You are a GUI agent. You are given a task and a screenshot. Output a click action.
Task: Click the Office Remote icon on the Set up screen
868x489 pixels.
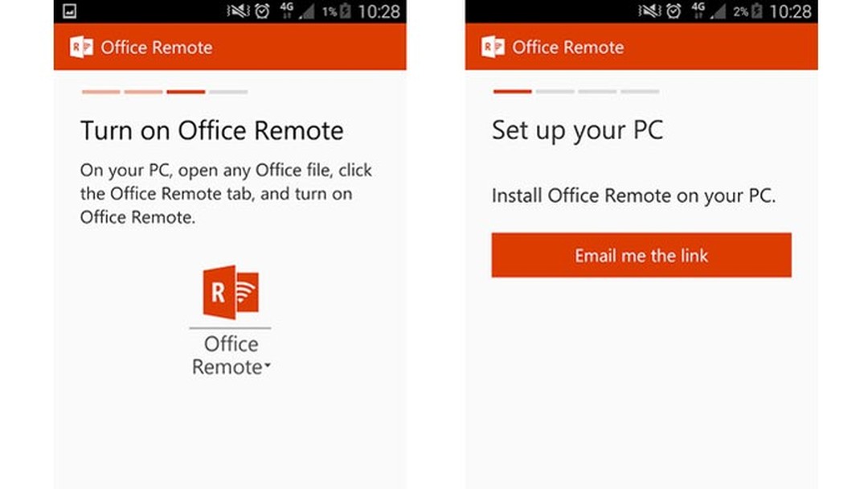[492, 47]
